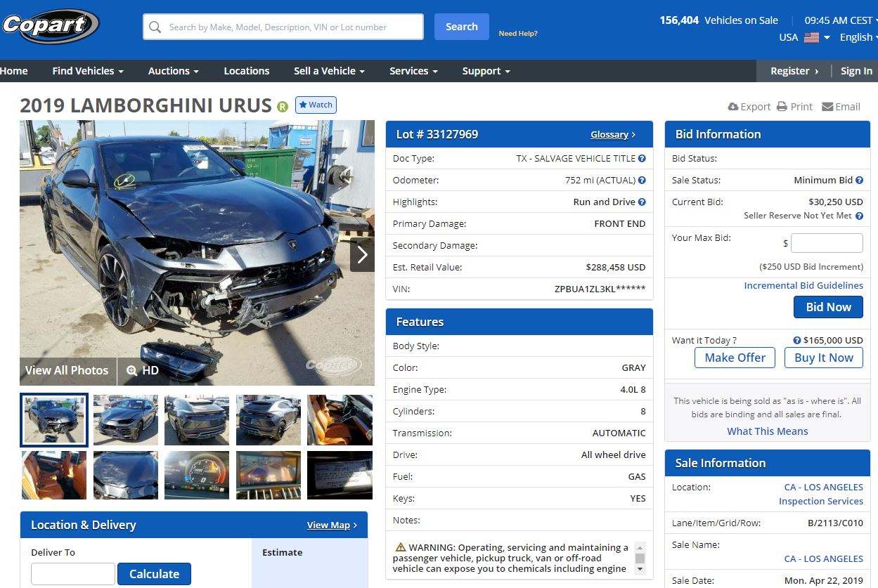Open HD magnifier view of photo
The height and width of the screenshot is (588, 878).
pyautogui.click(x=143, y=370)
